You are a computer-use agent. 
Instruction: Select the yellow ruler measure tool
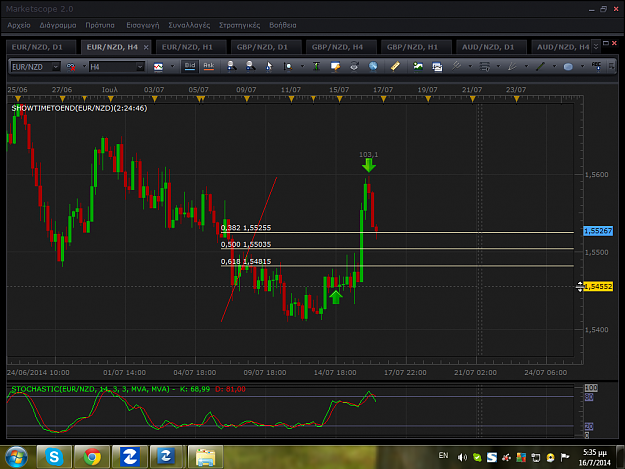pyautogui.click(x=395, y=66)
